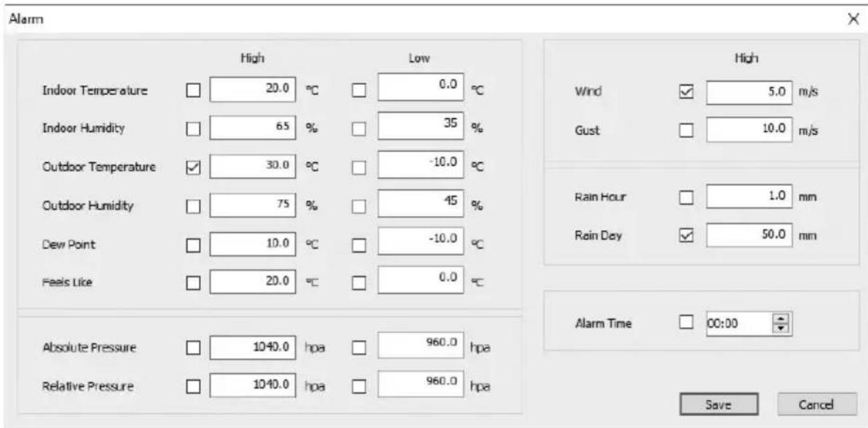The width and height of the screenshot is (868, 428).
Task: Enable the Alarm Time checkbox
Action: coord(687,322)
